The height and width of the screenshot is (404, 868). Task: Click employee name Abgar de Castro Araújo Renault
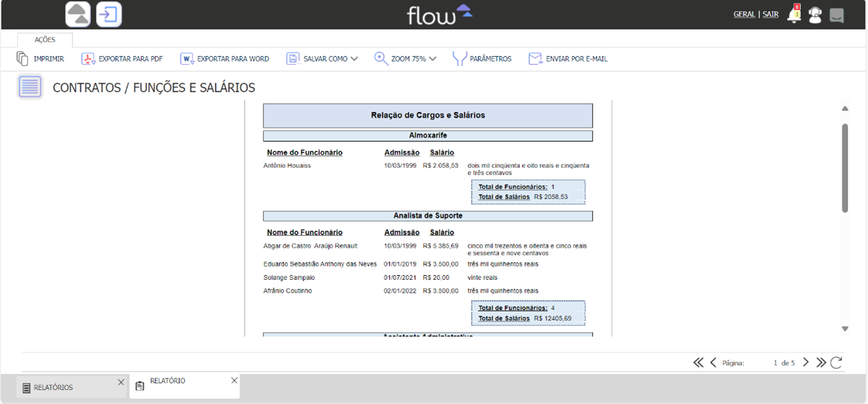point(310,246)
